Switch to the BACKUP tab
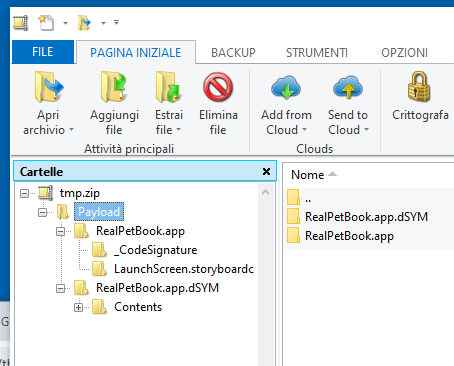Viewport: 454px width, 366px height. pyautogui.click(x=233, y=52)
